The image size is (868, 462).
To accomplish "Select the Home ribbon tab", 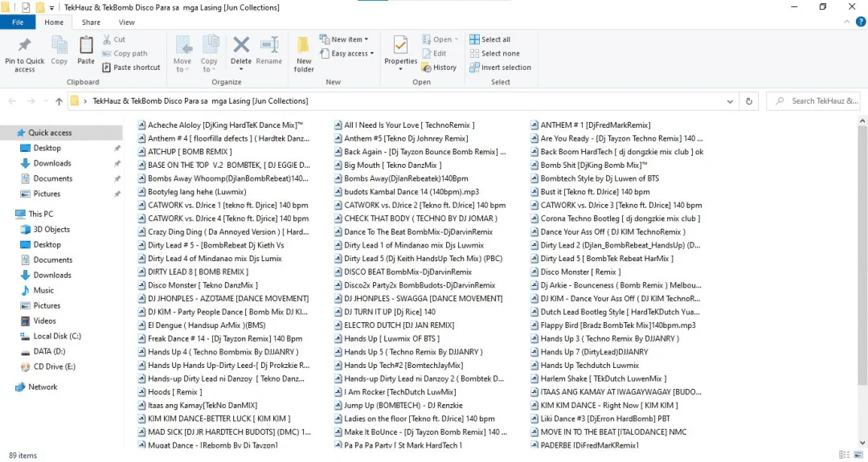I will [54, 22].
